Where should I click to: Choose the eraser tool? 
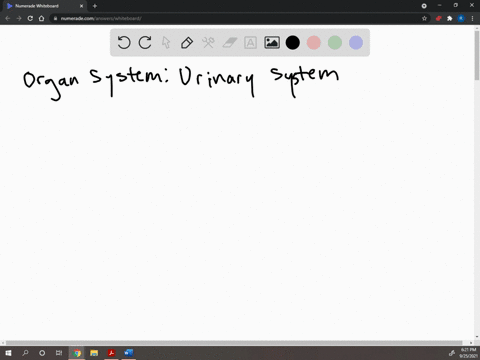pos(230,43)
